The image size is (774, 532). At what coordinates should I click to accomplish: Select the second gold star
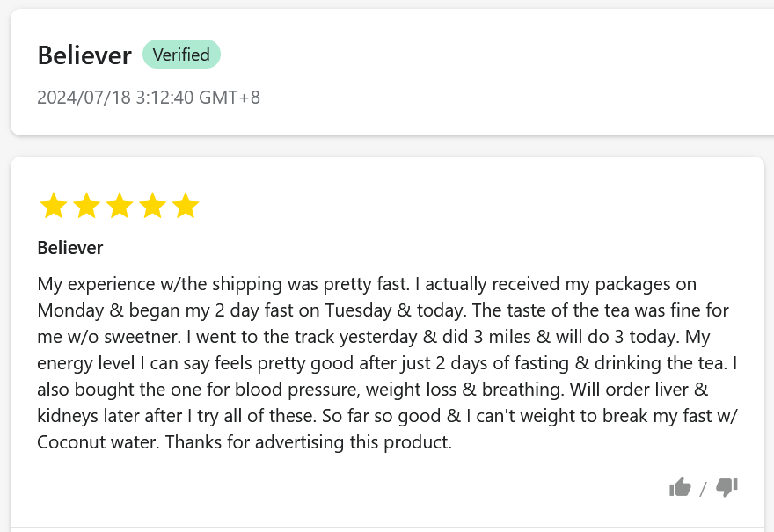[x=86, y=207]
